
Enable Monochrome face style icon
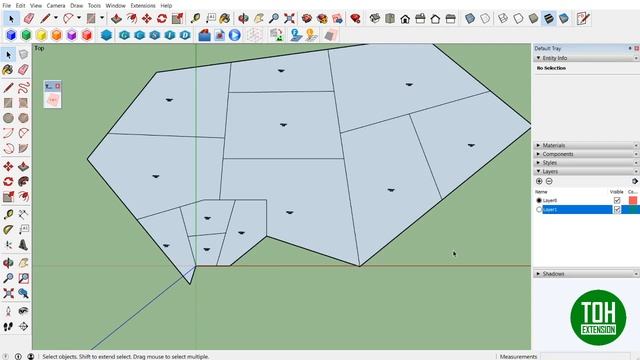click(x=564, y=18)
